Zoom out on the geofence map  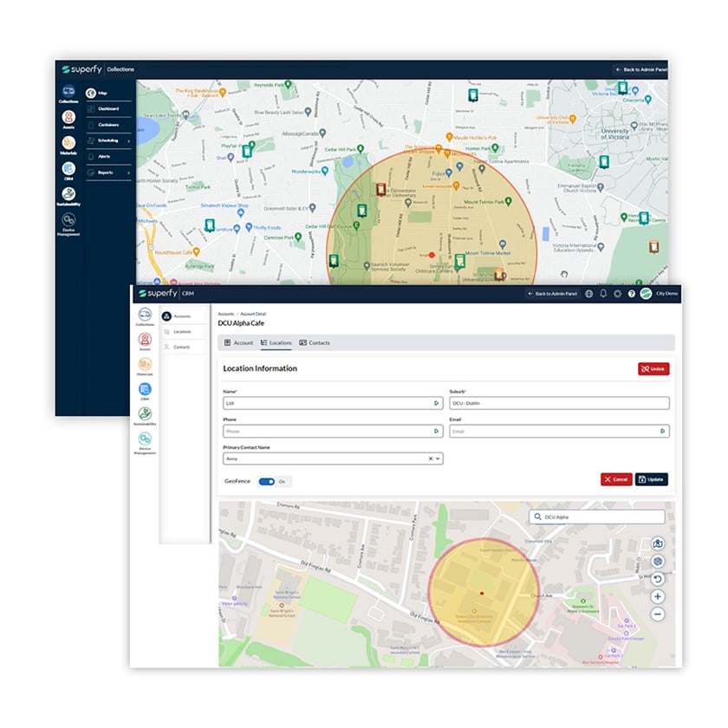coord(658,614)
